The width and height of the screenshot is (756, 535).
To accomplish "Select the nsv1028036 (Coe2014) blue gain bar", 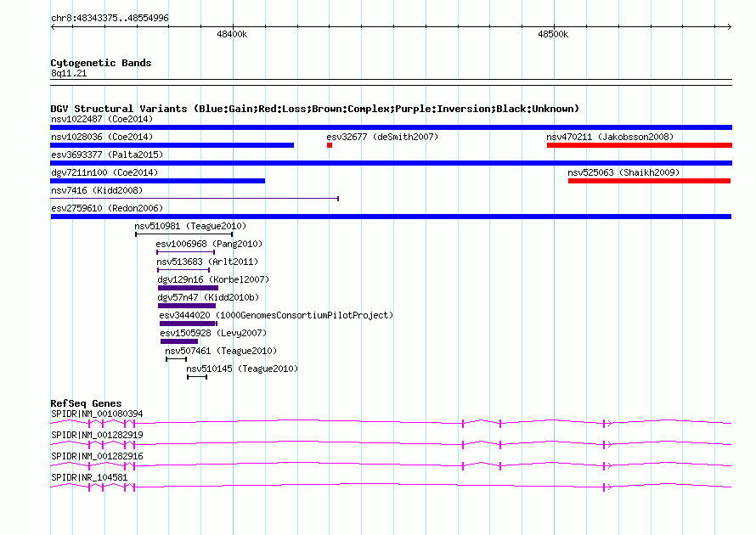I will tap(172, 145).
